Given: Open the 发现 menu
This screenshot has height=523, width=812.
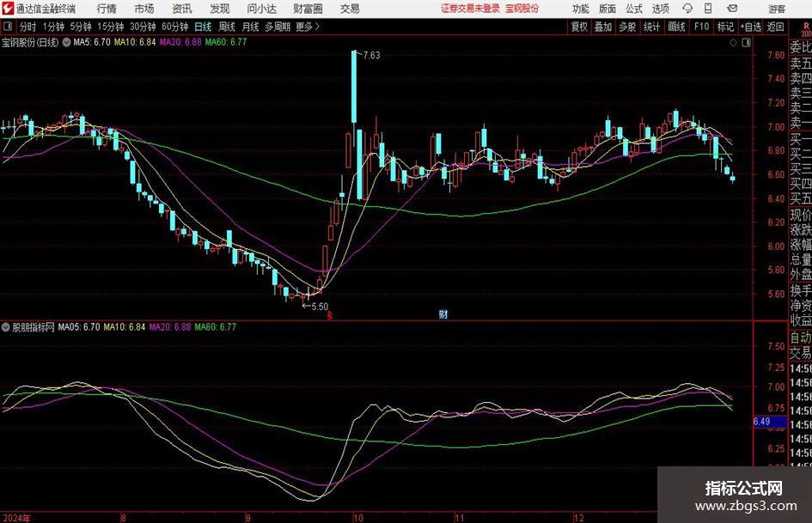Looking at the screenshot, I should pyautogui.click(x=220, y=9).
